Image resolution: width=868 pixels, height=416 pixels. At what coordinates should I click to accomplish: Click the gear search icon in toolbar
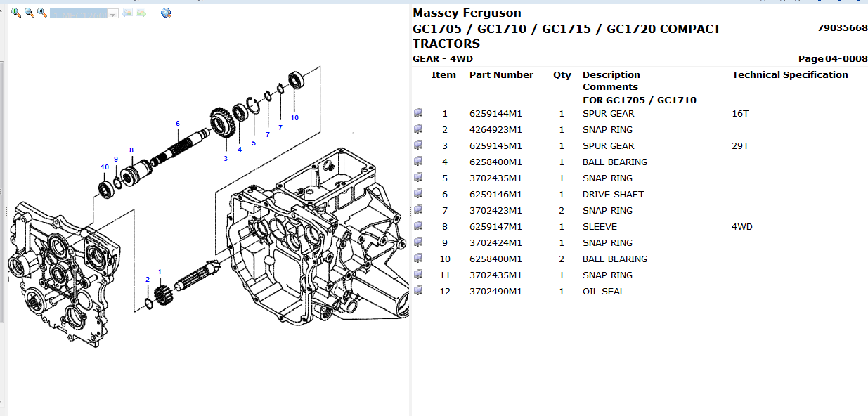coord(166,13)
